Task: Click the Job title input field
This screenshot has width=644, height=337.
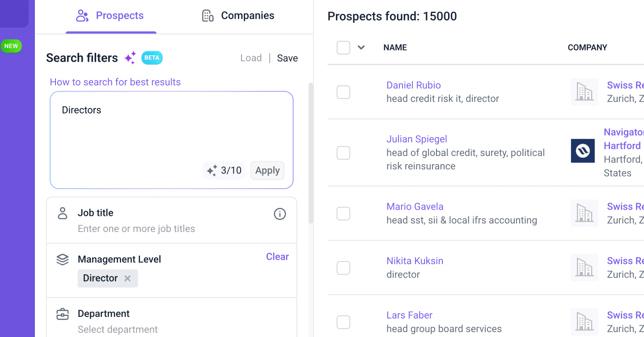Action: [136, 229]
